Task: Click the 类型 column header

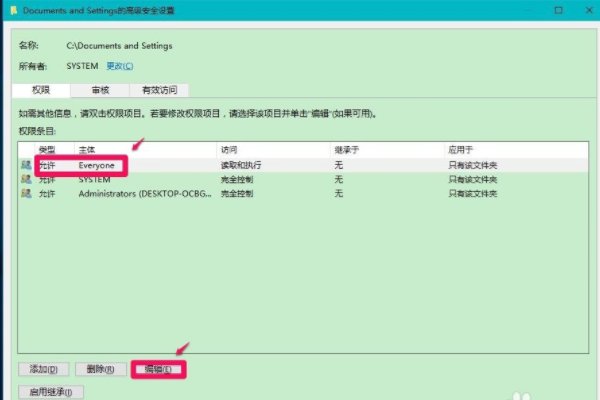Action: 47,150
